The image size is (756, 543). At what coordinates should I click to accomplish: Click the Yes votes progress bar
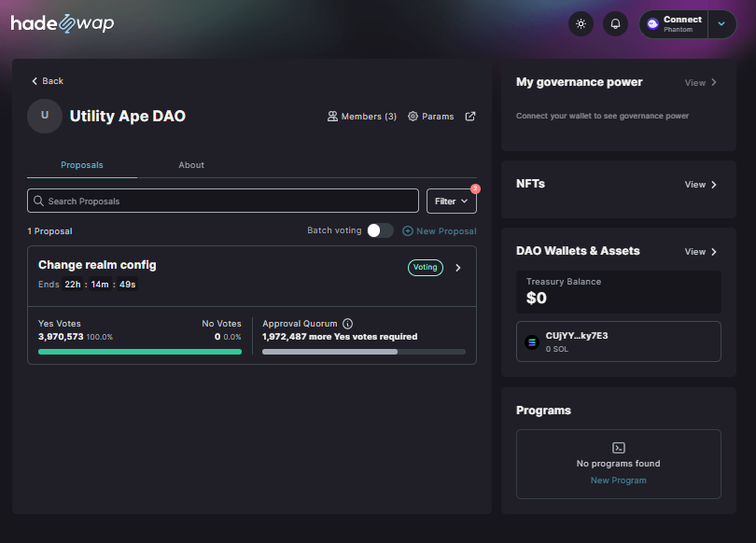[x=140, y=352]
